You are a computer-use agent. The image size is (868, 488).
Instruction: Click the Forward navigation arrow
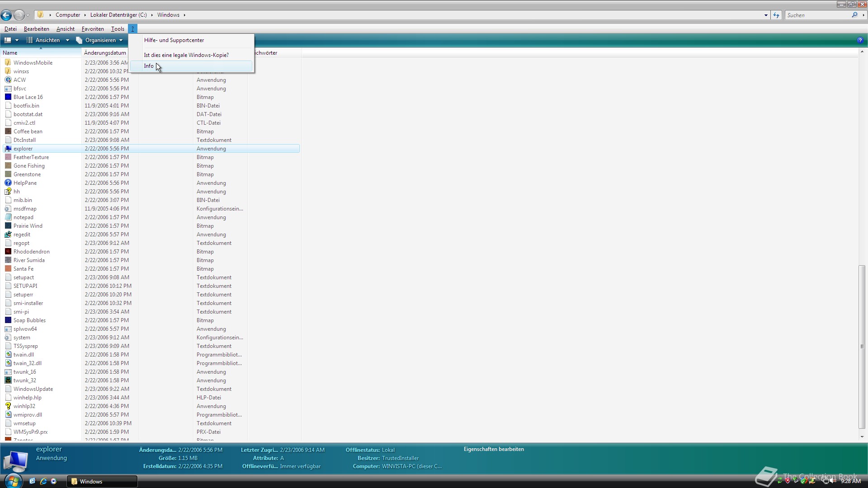(x=19, y=15)
